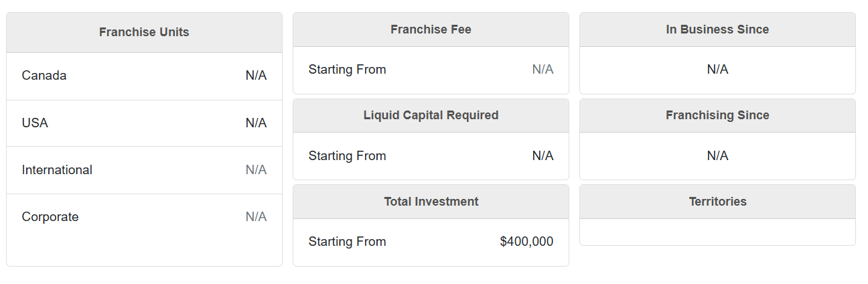Click the N/A value for International units
This screenshot has height=284, width=868.
pos(256,170)
